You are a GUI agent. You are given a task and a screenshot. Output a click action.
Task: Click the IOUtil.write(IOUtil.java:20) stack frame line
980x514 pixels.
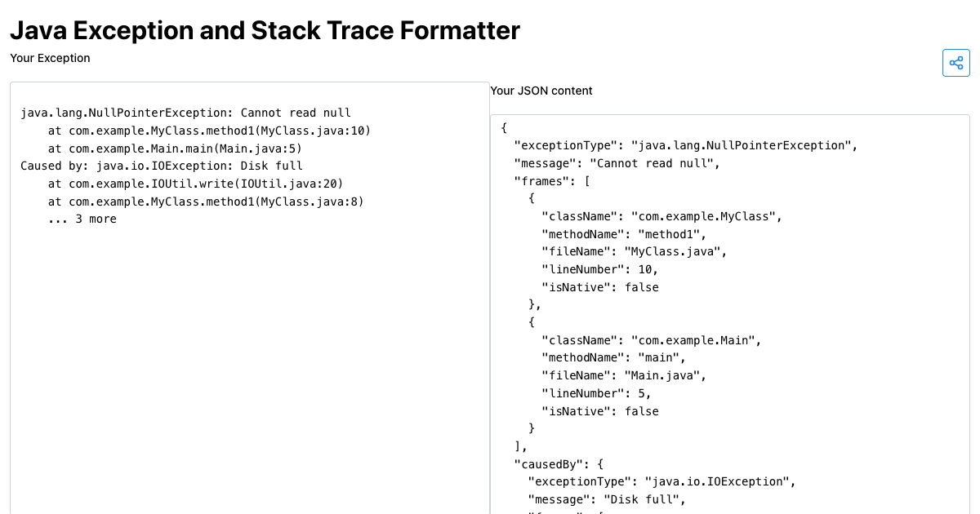click(195, 184)
